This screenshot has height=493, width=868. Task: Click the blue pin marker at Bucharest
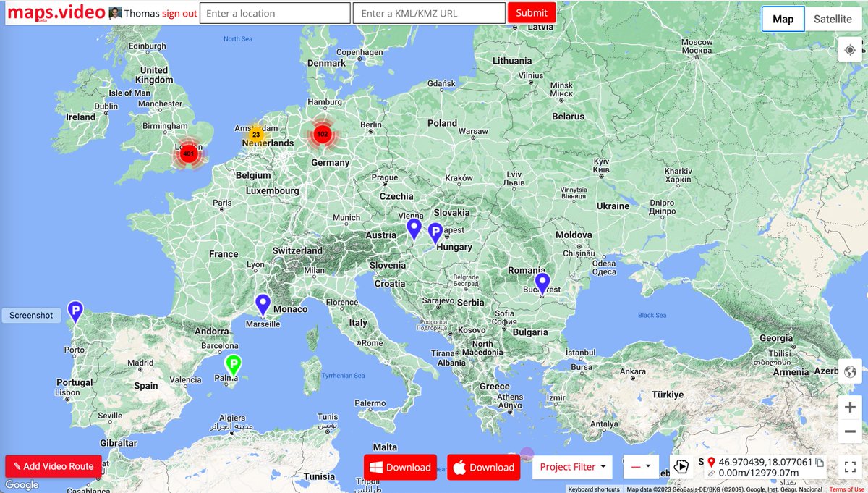pyautogui.click(x=542, y=284)
